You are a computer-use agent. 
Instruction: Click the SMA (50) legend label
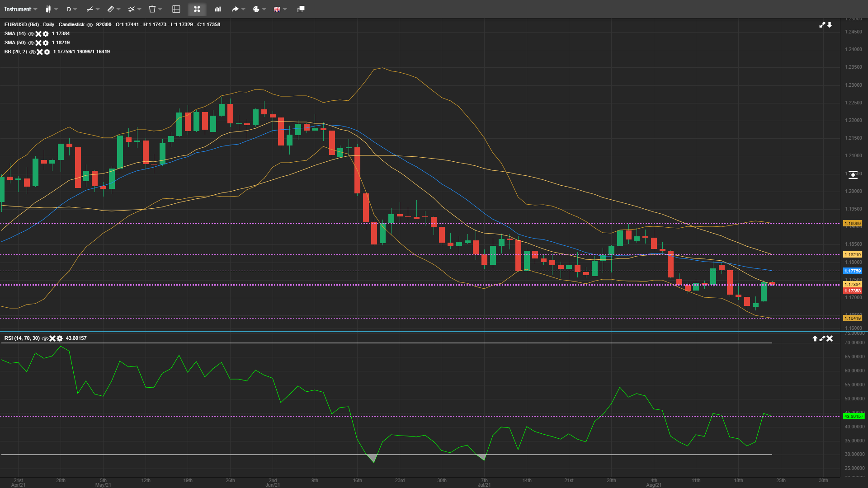coord(15,43)
